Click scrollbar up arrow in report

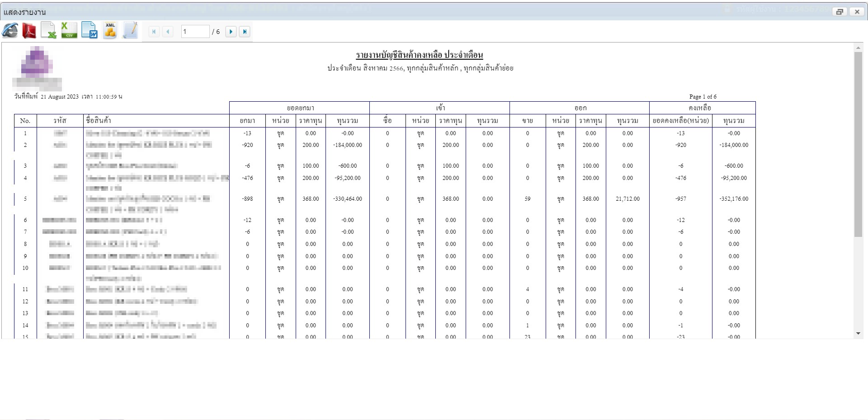click(858, 47)
